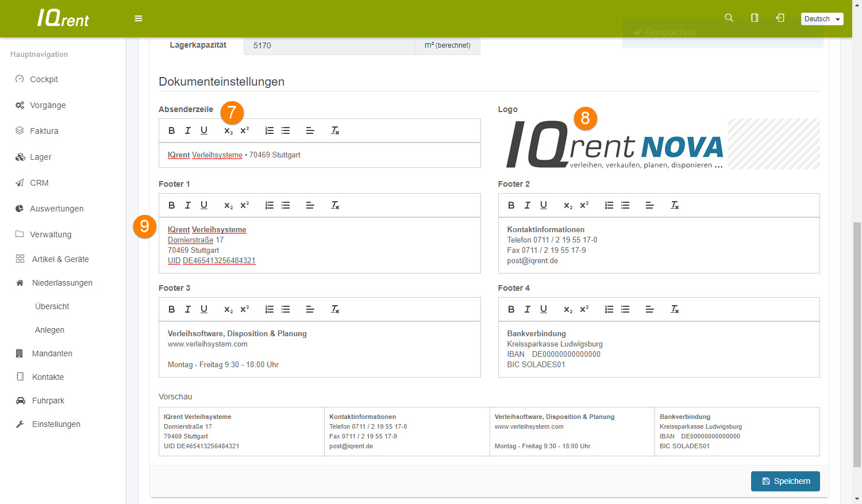Click the Speichern button
Image resolution: width=862 pixels, height=504 pixels.
785,481
